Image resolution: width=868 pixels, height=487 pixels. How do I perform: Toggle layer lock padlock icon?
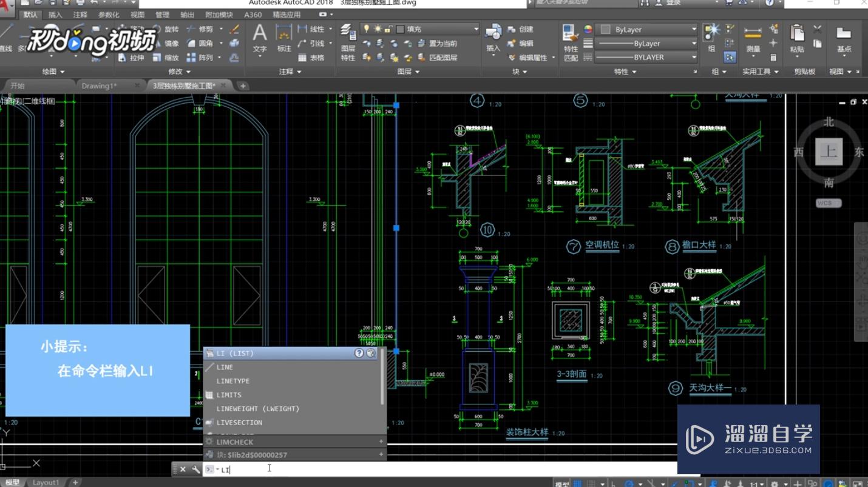click(388, 29)
